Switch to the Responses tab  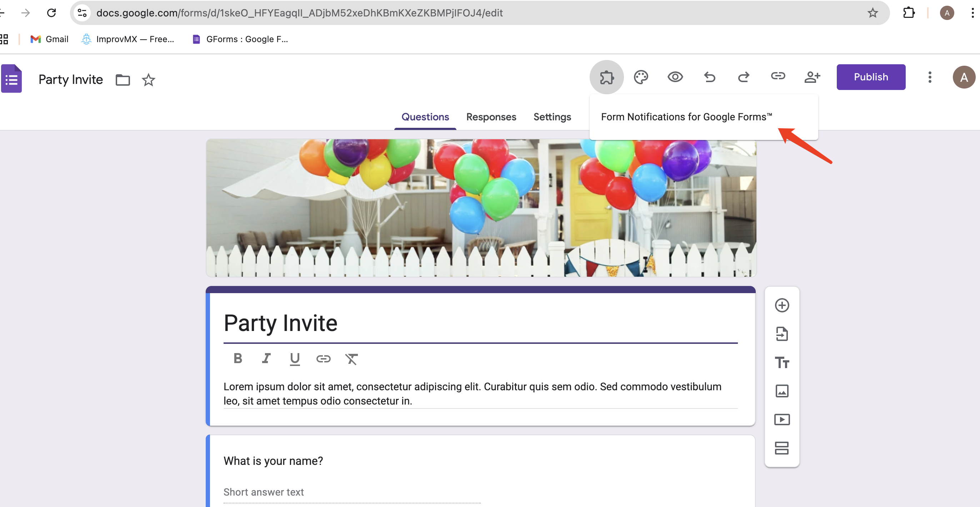[x=491, y=117]
